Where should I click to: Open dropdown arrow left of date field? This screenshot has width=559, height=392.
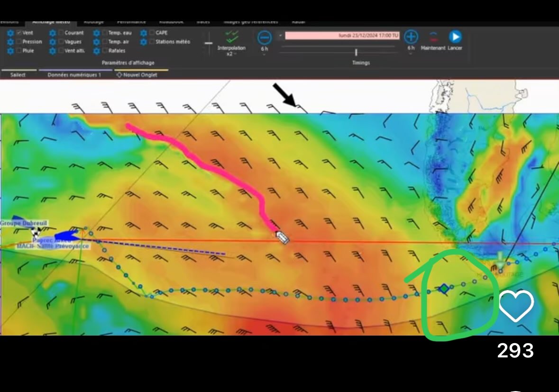[x=281, y=36]
